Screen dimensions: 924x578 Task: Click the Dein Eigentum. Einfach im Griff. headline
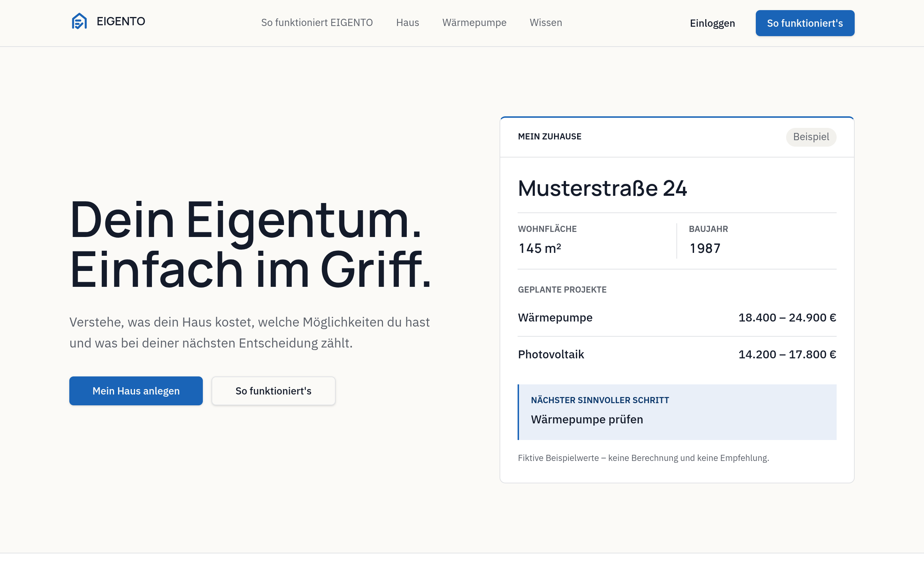tap(250, 245)
